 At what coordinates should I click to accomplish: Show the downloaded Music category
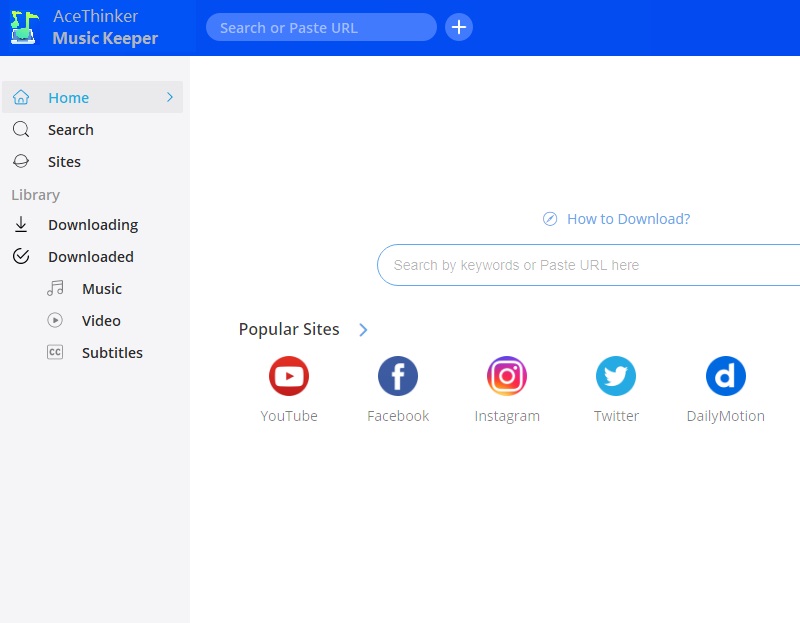pyautogui.click(x=102, y=289)
